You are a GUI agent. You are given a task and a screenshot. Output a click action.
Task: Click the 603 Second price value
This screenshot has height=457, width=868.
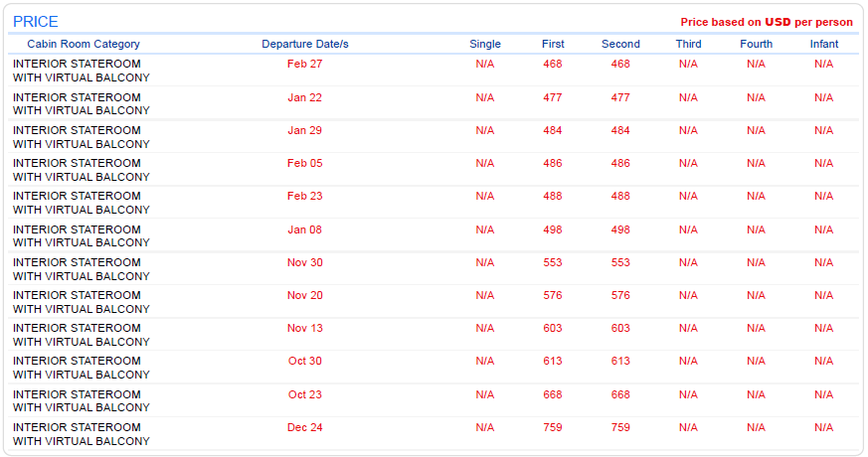(620, 328)
